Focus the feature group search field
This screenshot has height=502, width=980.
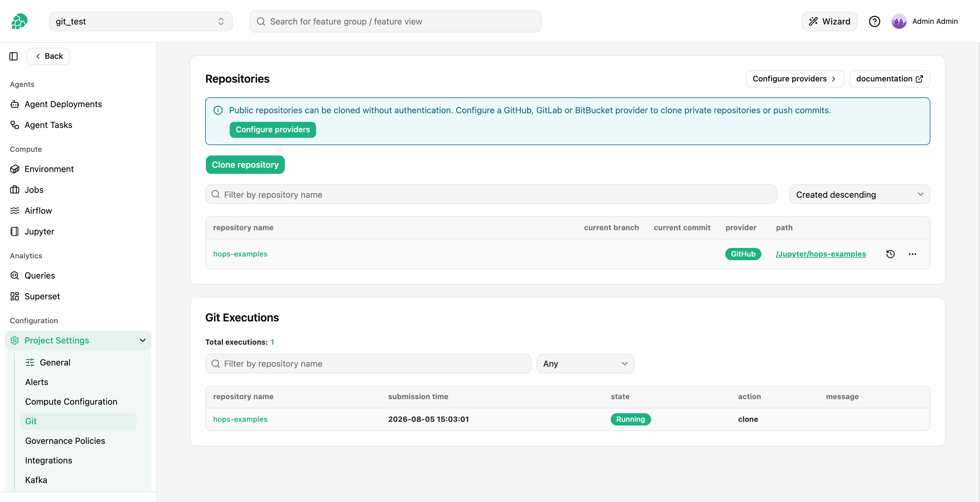[396, 21]
